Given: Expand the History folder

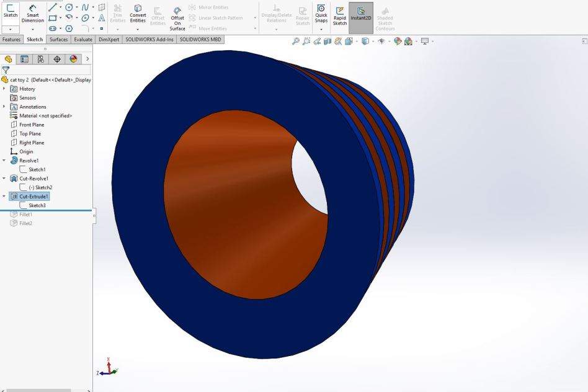Looking at the screenshot, I should 4,89.
